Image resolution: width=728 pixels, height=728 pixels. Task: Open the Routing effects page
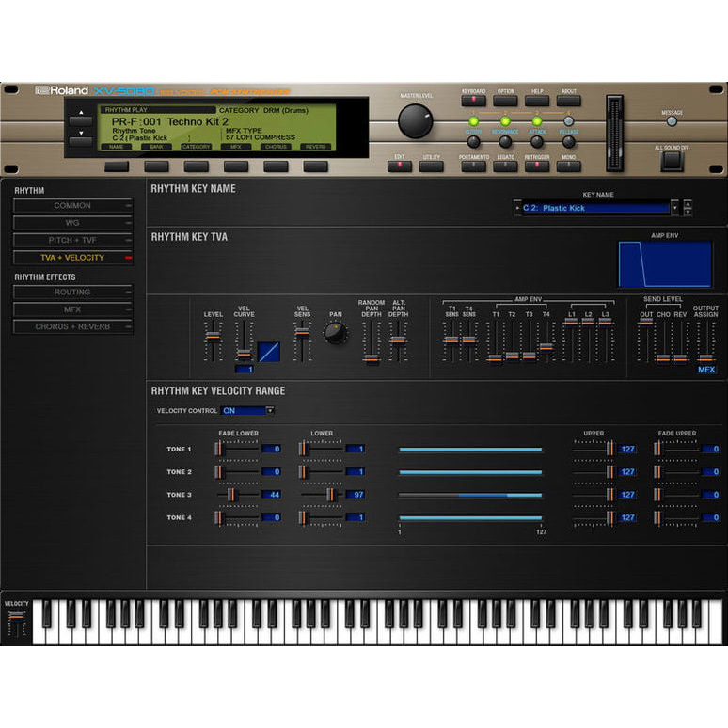point(72,292)
